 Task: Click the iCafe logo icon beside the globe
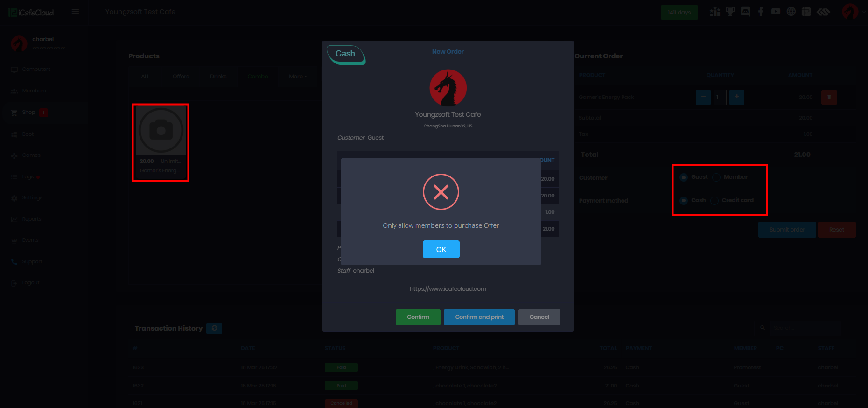point(806,12)
